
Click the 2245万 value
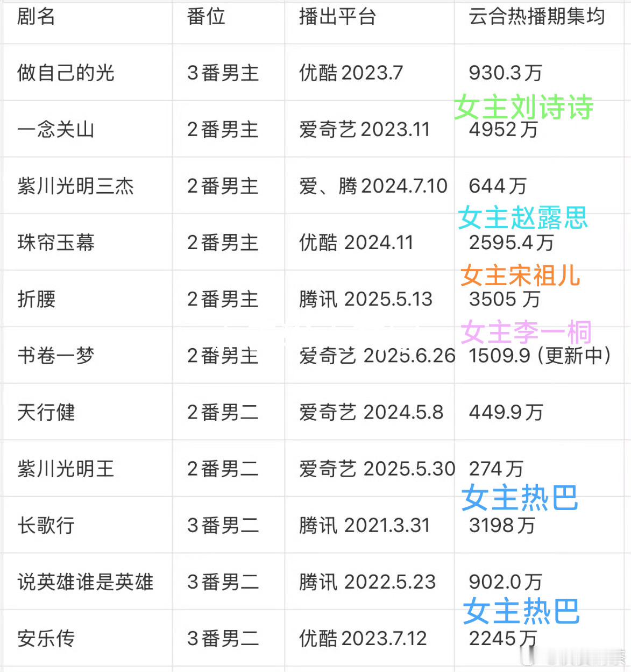(503, 639)
